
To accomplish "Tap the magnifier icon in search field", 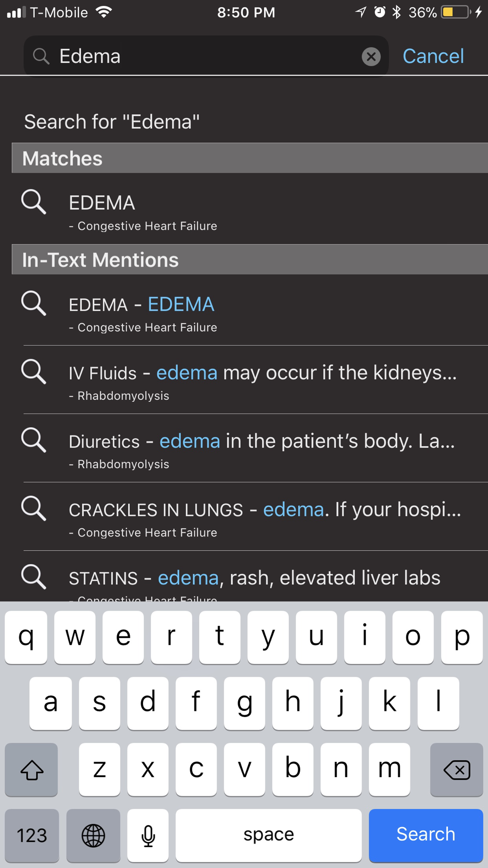I will 41,57.
